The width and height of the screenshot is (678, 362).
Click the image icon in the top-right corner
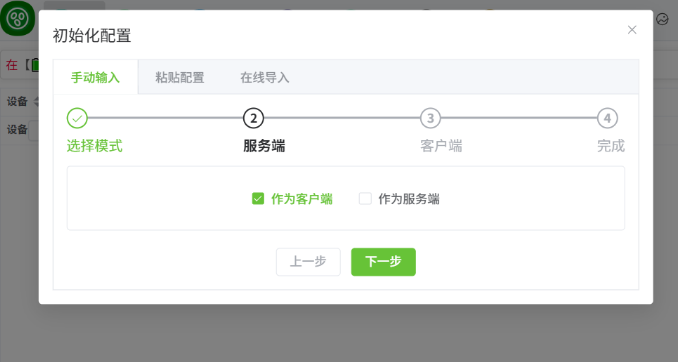point(662,19)
